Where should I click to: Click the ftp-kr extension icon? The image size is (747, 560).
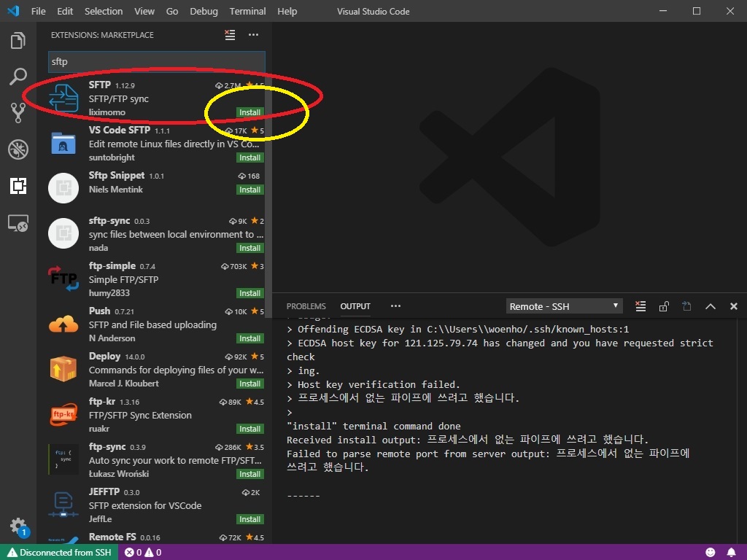(x=63, y=414)
